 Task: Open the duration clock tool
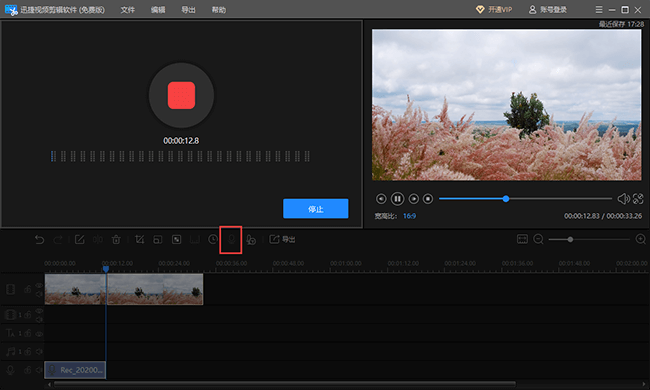[x=213, y=240]
